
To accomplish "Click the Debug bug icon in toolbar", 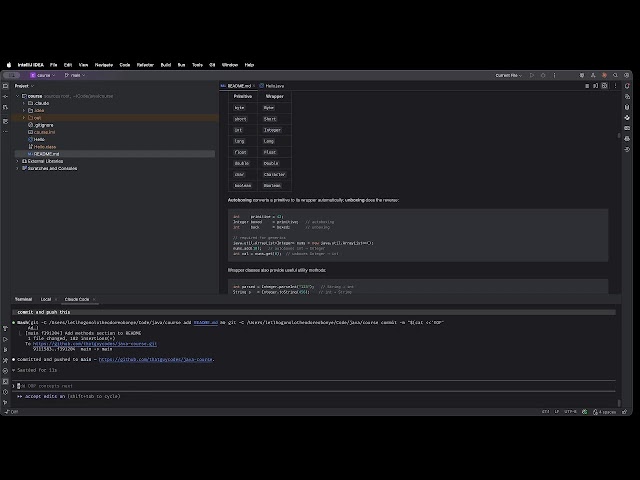I will tap(543, 75).
